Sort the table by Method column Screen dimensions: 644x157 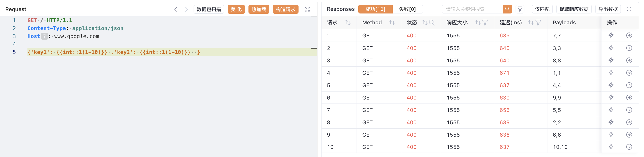(x=392, y=23)
